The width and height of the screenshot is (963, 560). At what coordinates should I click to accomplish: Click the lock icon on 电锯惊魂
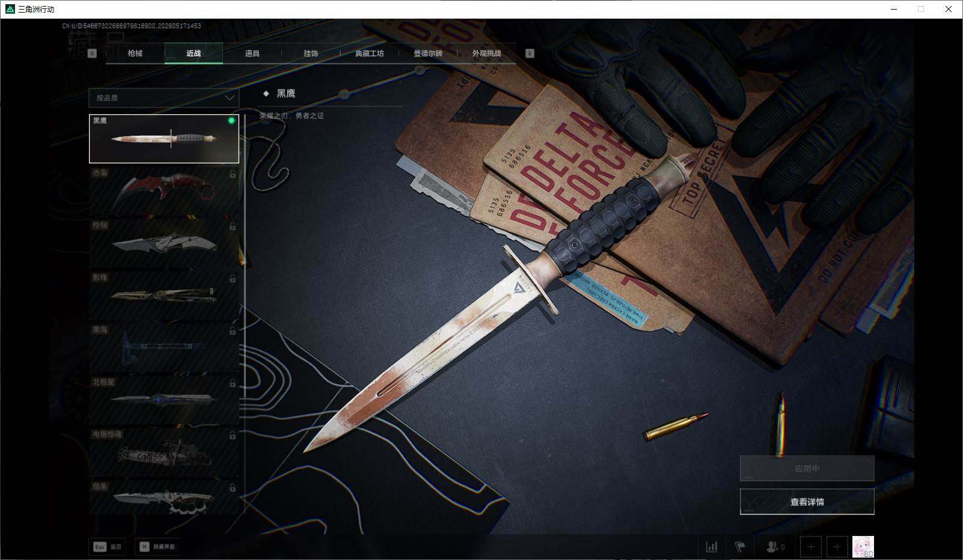click(232, 436)
